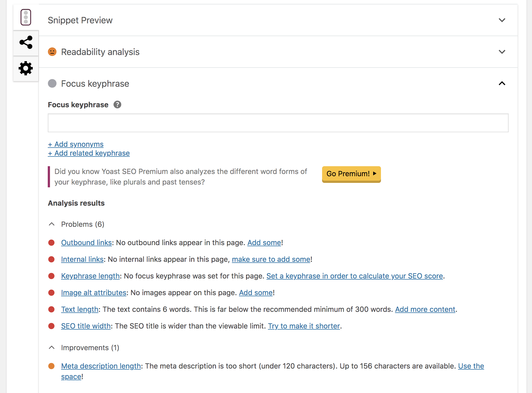Viewport: 532px width, 393px height.
Task: Click Add synonyms
Action: (76, 144)
